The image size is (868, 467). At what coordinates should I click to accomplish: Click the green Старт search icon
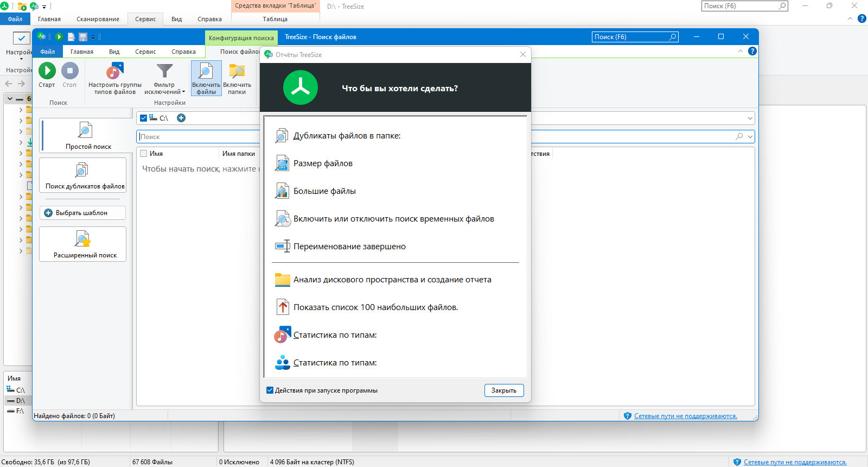[47, 71]
